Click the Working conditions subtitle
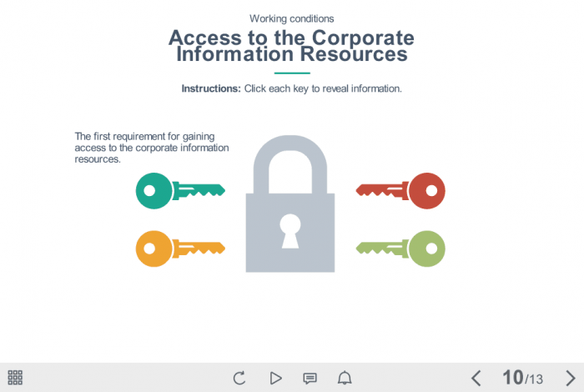The image size is (584, 392). (x=291, y=18)
